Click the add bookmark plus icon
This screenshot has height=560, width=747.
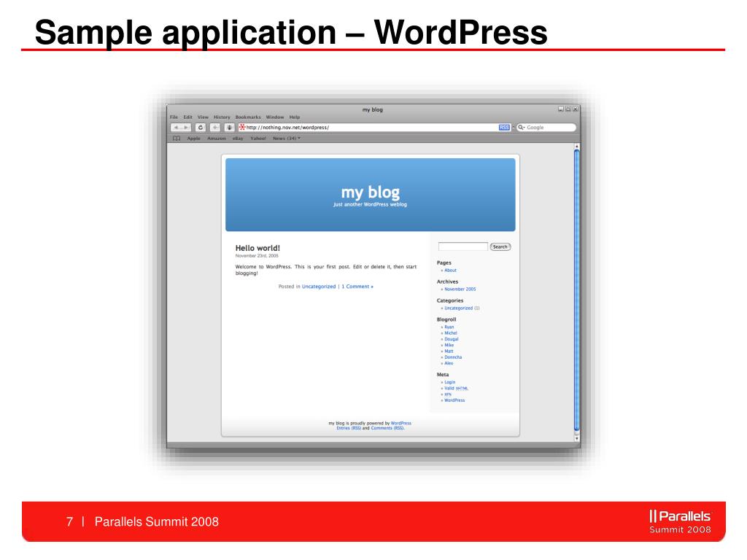tap(215, 128)
